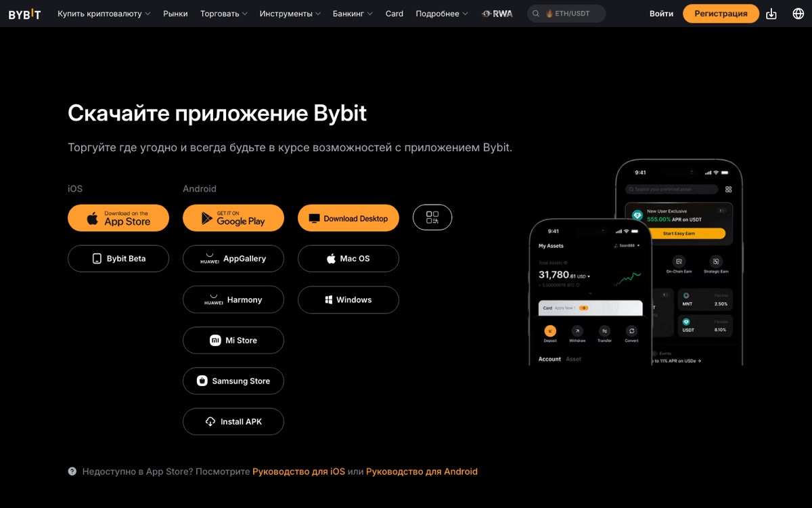Download the Windows version
The image size is (812, 508).
[x=348, y=299]
